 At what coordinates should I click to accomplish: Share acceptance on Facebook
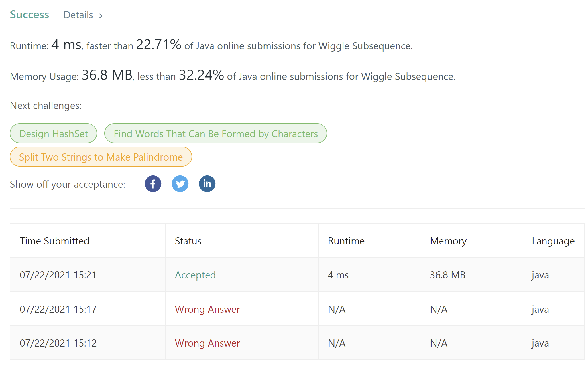pyautogui.click(x=153, y=184)
